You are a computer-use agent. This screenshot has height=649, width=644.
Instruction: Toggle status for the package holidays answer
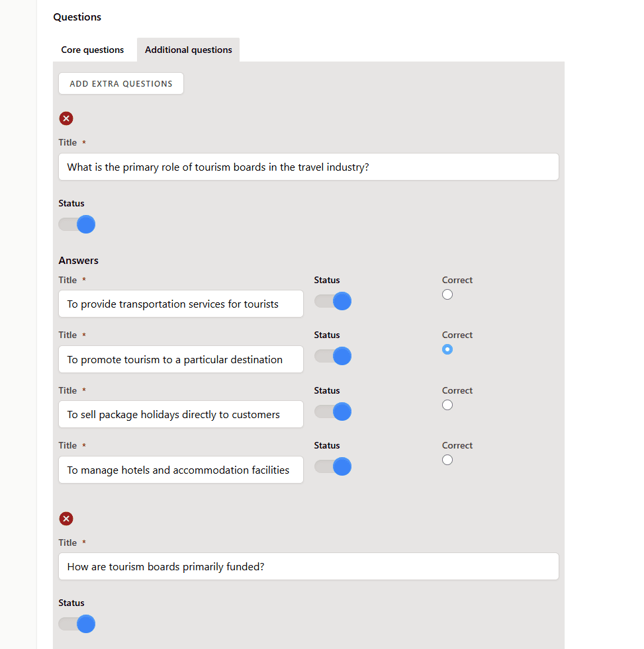click(x=332, y=411)
